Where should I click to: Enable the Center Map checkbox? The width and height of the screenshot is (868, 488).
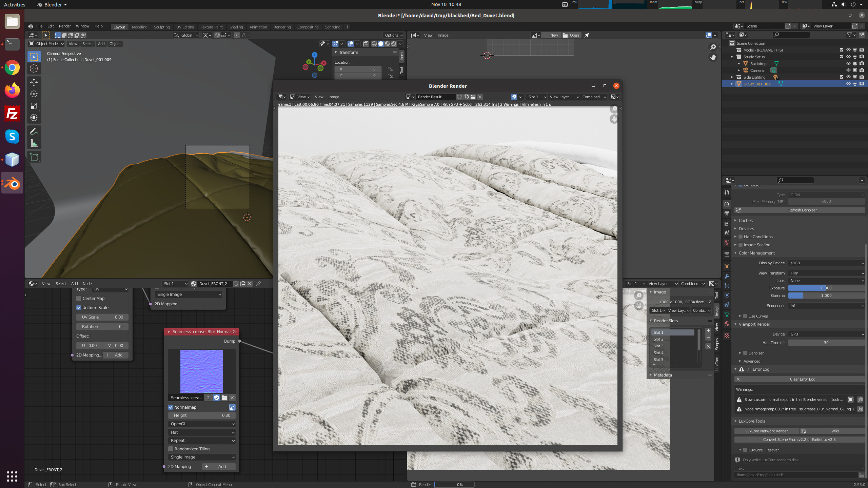79,299
